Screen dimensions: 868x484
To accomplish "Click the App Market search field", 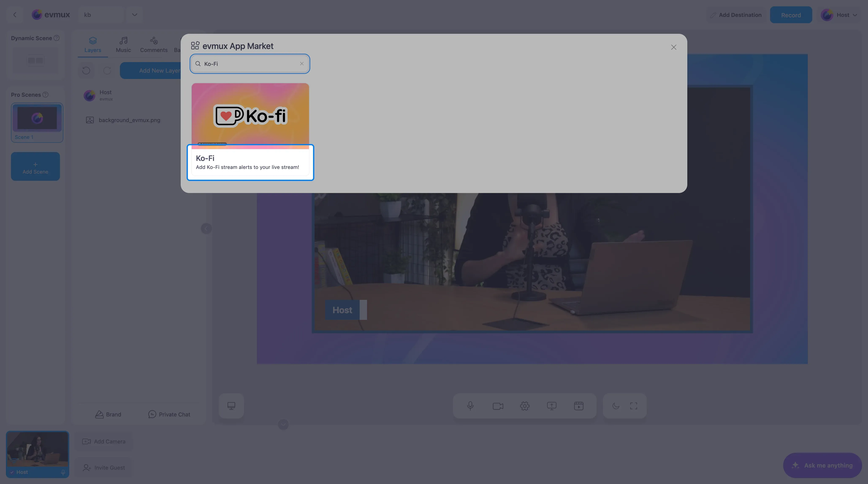I will pos(250,64).
